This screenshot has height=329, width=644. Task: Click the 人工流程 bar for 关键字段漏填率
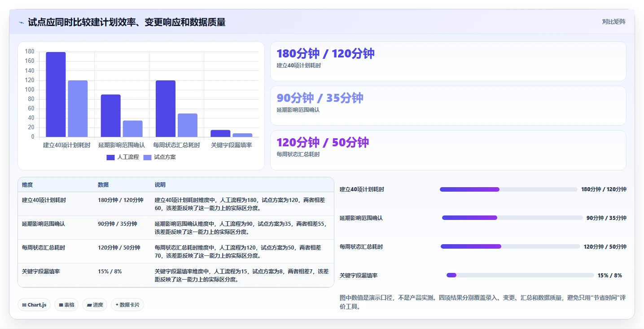(x=220, y=134)
